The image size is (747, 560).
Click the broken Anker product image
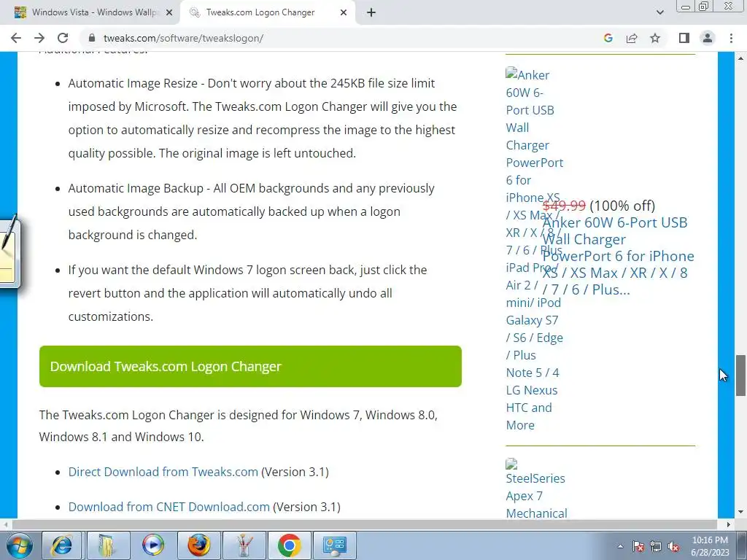511,74
